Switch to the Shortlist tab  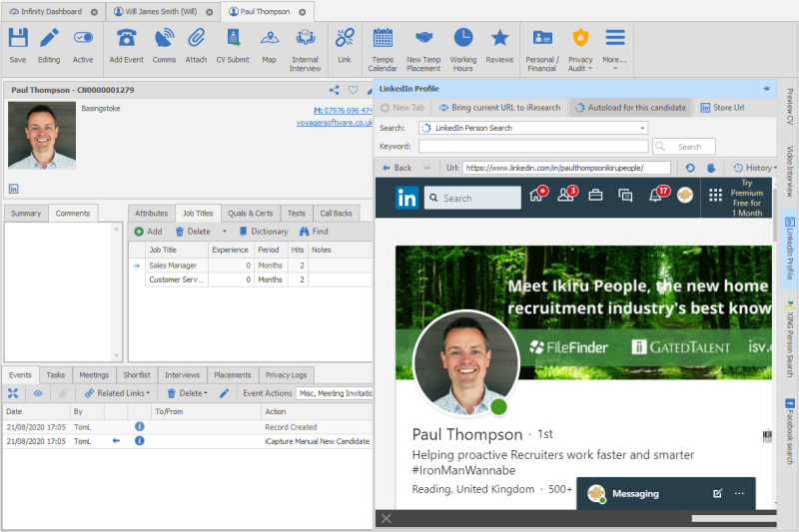pos(137,374)
